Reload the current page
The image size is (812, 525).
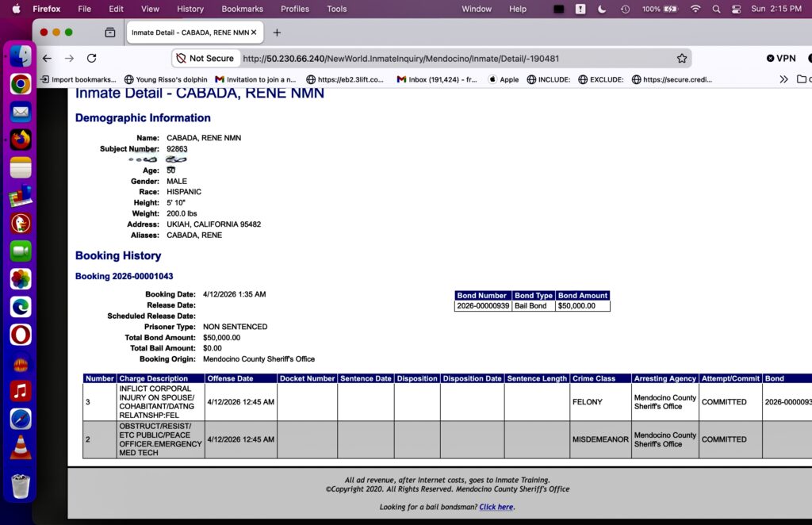tap(91, 59)
